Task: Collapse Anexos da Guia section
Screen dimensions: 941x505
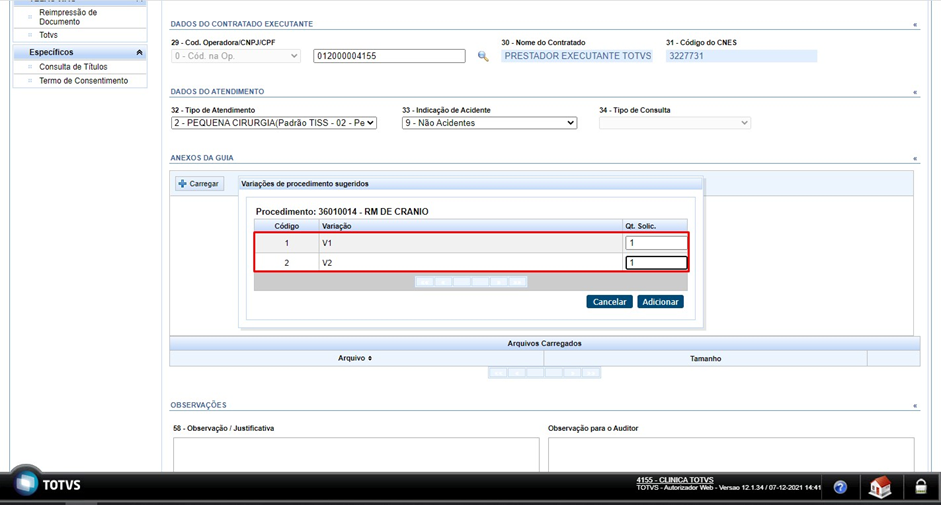Action: point(915,159)
